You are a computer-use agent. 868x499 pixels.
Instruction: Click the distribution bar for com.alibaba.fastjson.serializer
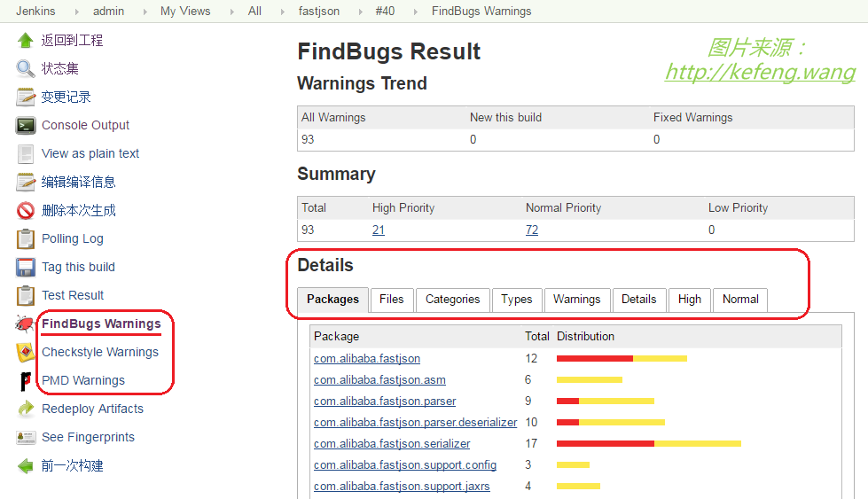(649, 444)
